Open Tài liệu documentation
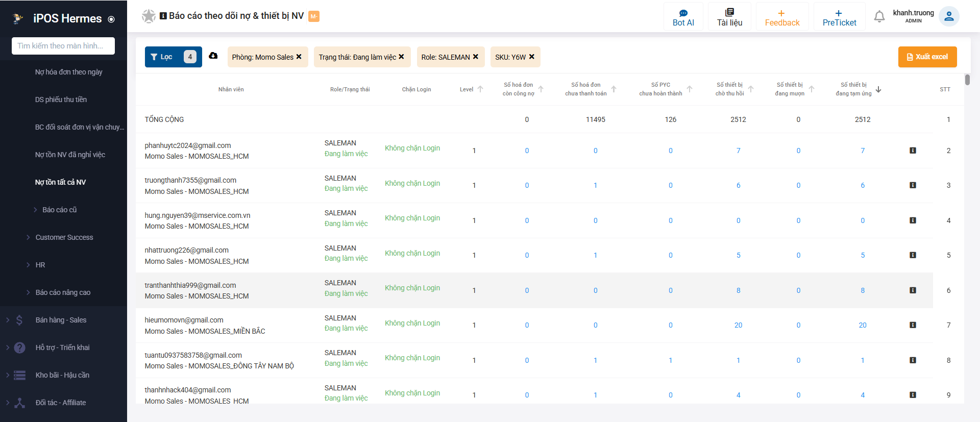Viewport: 980px width, 422px height. coord(729,17)
